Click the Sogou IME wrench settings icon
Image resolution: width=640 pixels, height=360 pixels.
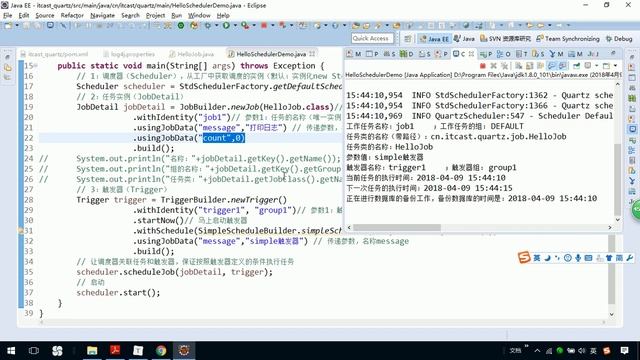tap(630, 258)
